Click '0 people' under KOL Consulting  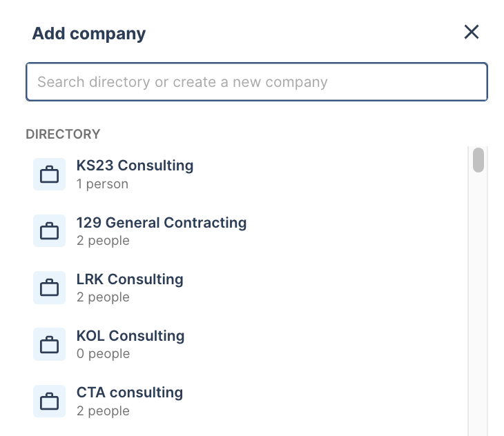tap(103, 353)
